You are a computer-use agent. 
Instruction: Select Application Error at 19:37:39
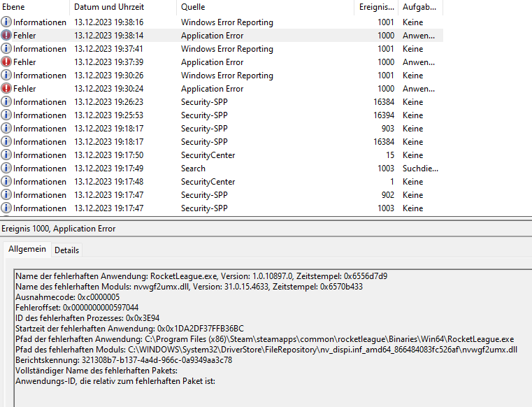pos(212,62)
